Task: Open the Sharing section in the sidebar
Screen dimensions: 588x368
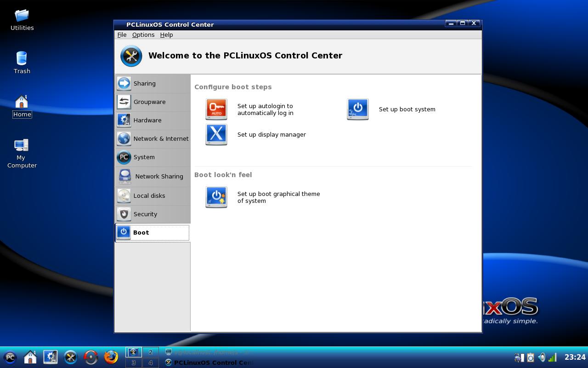Action: [152, 83]
